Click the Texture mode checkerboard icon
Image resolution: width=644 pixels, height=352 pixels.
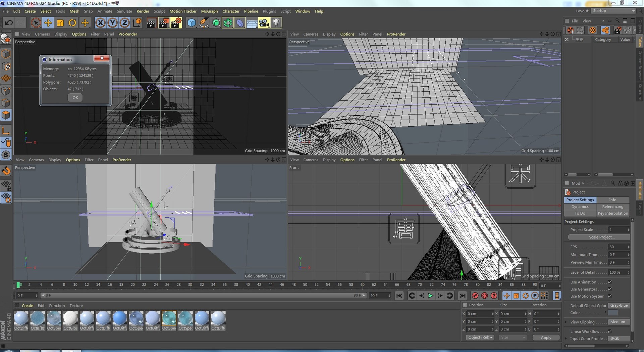point(6,66)
